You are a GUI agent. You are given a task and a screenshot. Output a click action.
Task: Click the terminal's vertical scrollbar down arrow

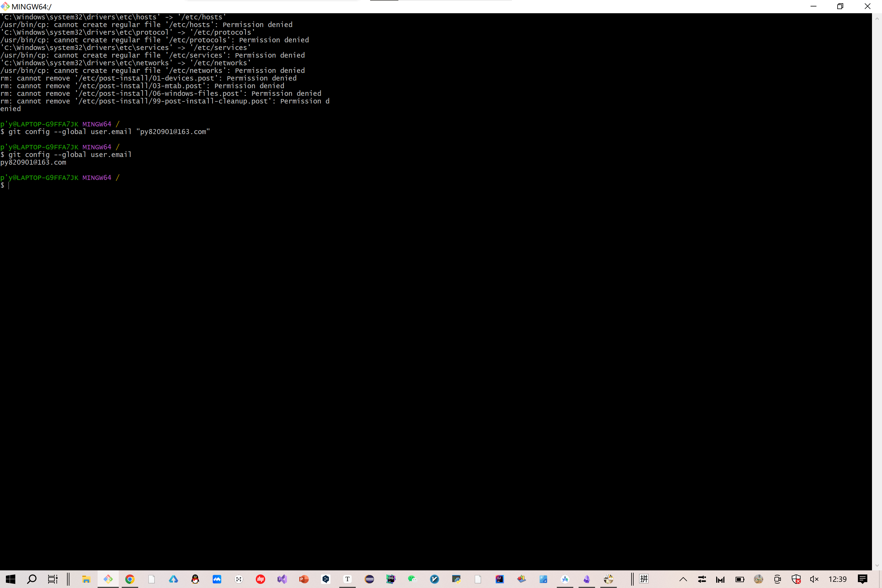877,565
